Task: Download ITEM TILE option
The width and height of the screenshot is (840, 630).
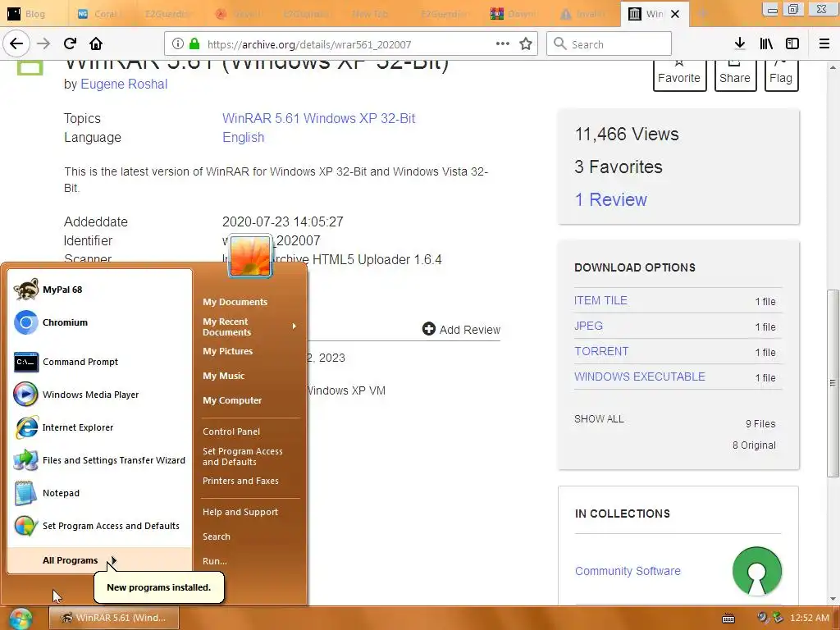Action: (x=600, y=300)
